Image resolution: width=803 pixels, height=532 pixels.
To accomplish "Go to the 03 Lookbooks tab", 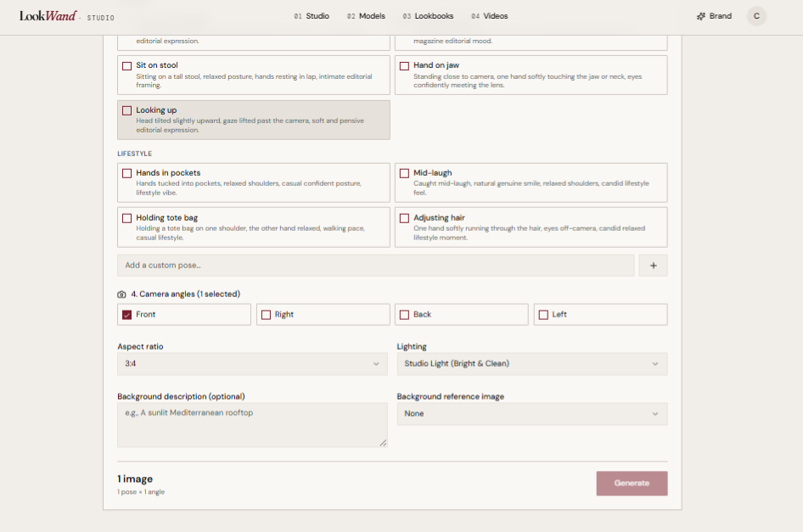I will pyautogui.click(x=428, y=16).
